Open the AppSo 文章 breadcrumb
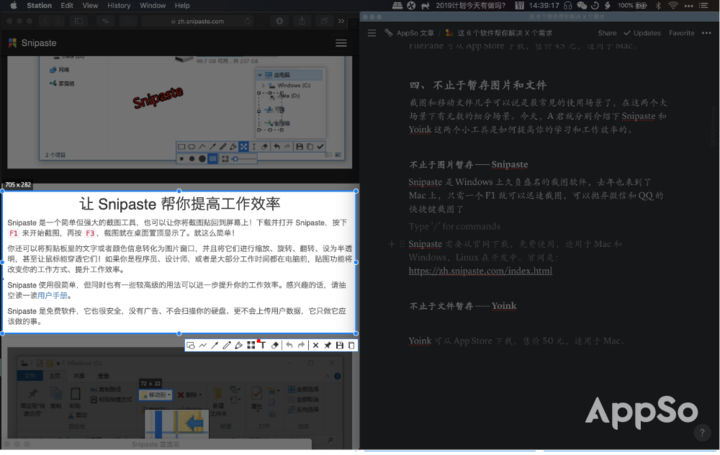This screenshot has width=720, height=455. pos(410,33)
